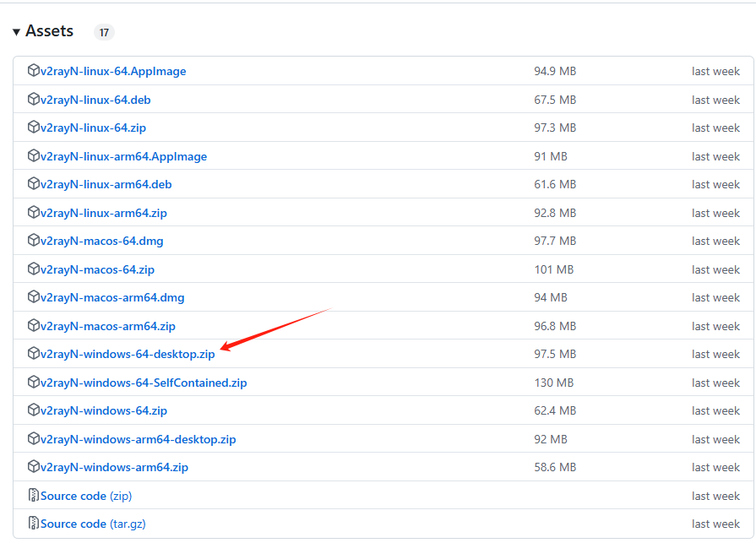756x543 pixels.
Task: Download v2rayN-macos-arm64.zip archive
Action: point(108,326)
